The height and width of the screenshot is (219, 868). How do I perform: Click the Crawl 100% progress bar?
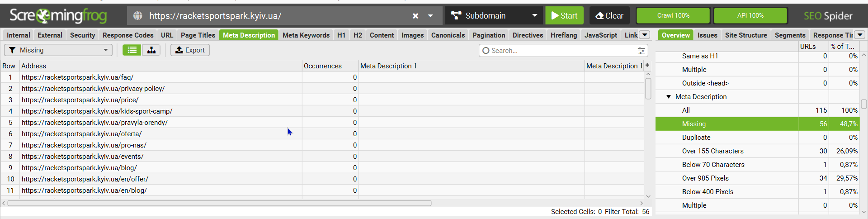673,16
